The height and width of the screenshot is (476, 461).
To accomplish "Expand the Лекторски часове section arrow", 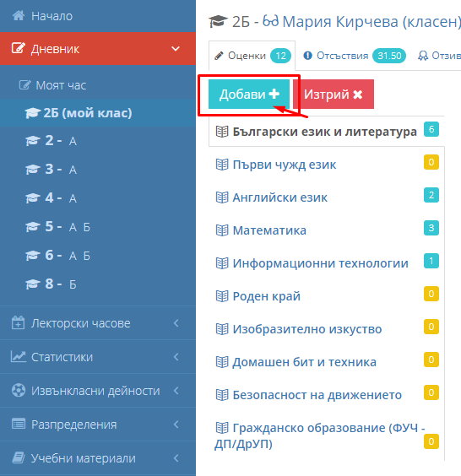I will point(176,323).
